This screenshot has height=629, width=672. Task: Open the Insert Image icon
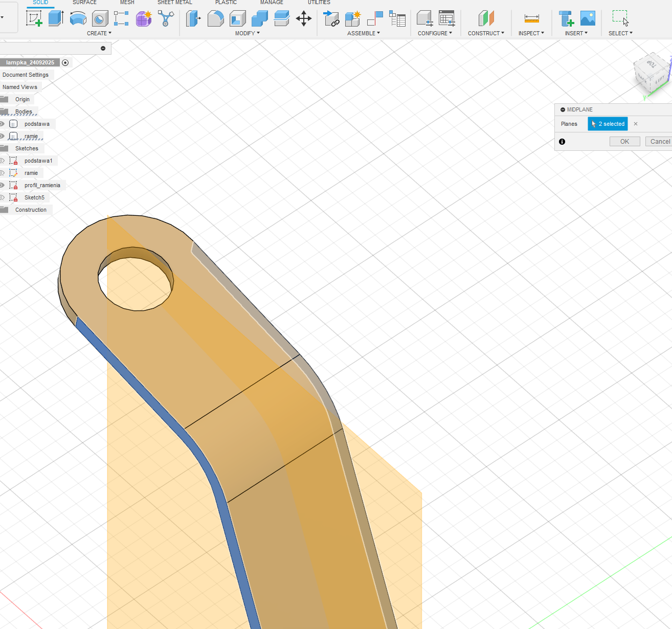pos(588,19)
